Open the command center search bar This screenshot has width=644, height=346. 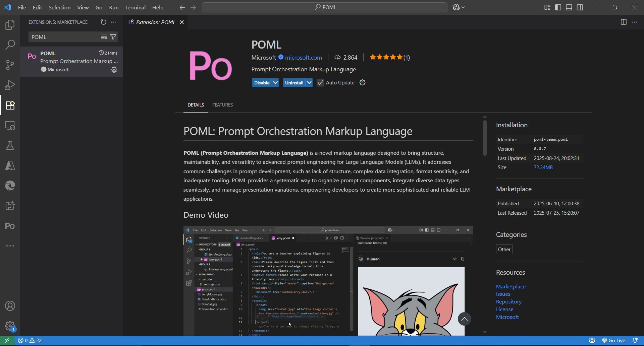[324, 7]
